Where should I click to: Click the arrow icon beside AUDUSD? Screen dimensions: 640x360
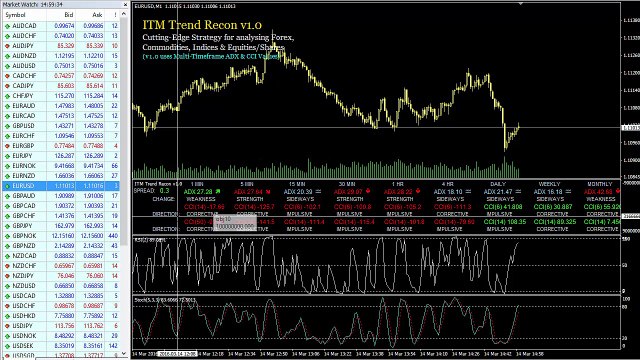tap(7, 66)
